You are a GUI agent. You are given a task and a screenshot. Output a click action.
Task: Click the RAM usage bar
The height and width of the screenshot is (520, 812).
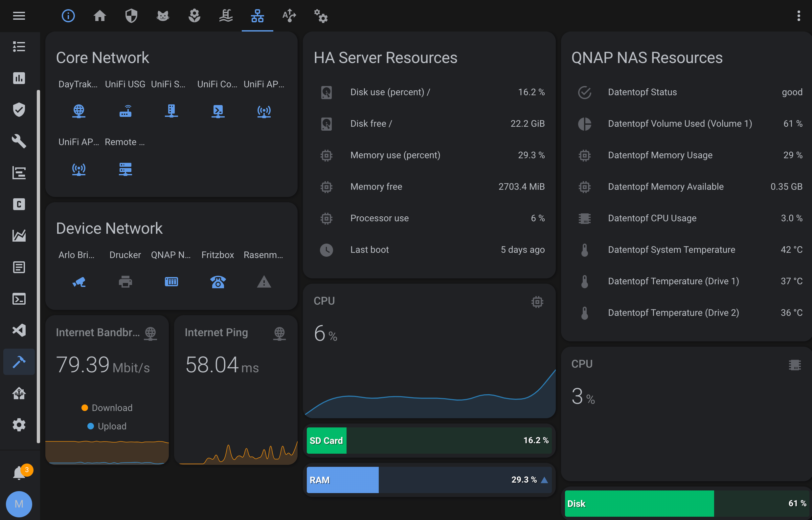pyautogui.click(x=429, y=480)
